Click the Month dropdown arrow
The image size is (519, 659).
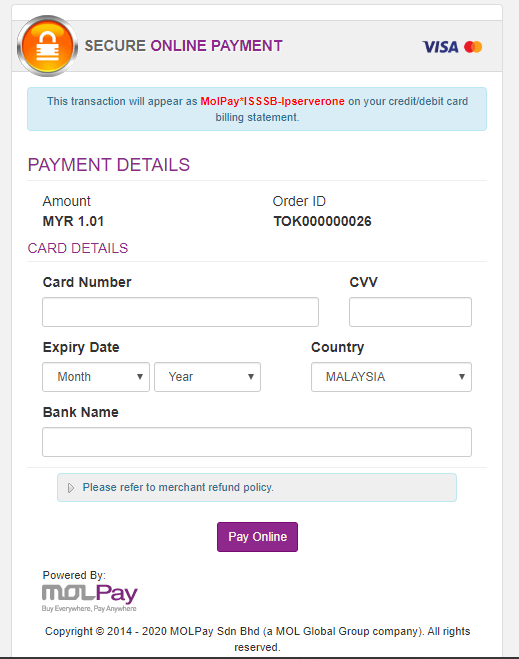coord(140,377)
